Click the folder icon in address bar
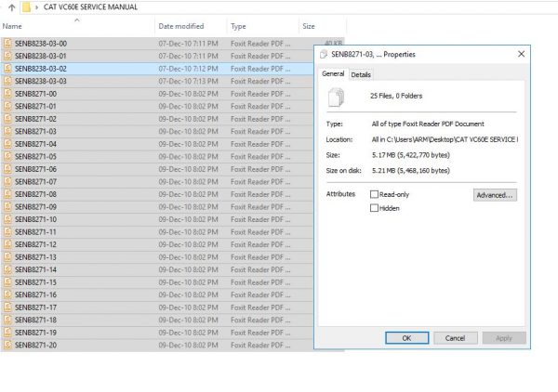558x392 pixels. pos(26,7)
